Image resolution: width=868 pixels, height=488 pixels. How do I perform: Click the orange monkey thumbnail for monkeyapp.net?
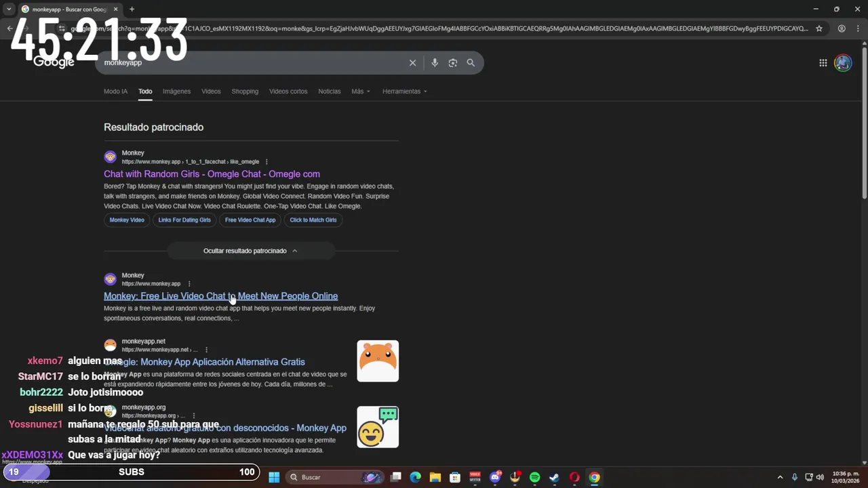coord(378,361)
